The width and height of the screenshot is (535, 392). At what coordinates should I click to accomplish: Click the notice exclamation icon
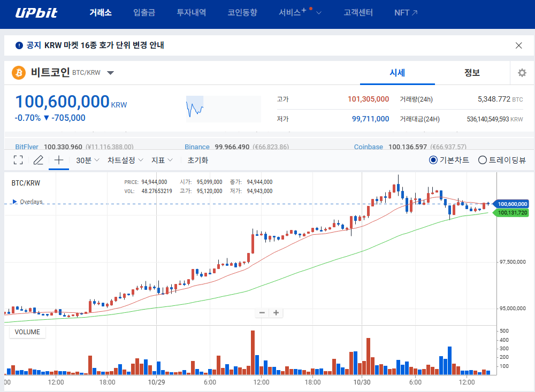(19, 45)
